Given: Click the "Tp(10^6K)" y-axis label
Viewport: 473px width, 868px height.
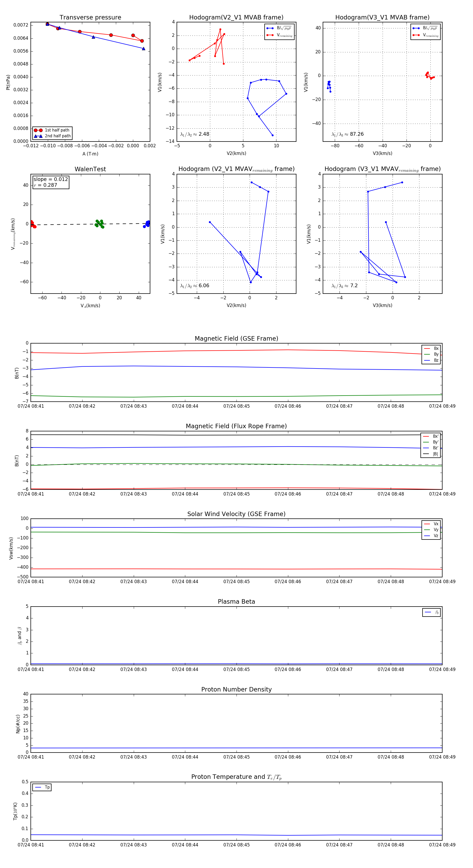Looking at the screenshot, I should pyautogui.click(x=15, y=811).
